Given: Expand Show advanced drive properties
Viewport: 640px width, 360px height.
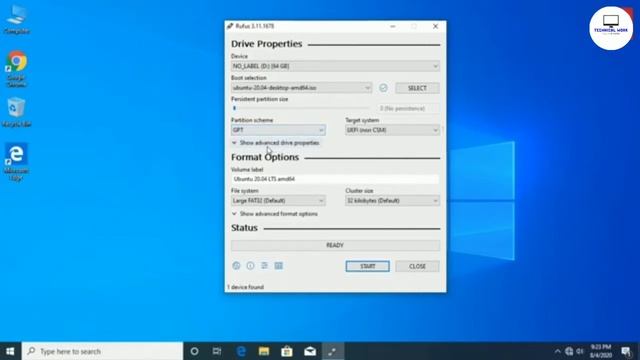Looking at the screenshot, I should tap(276, 143).
